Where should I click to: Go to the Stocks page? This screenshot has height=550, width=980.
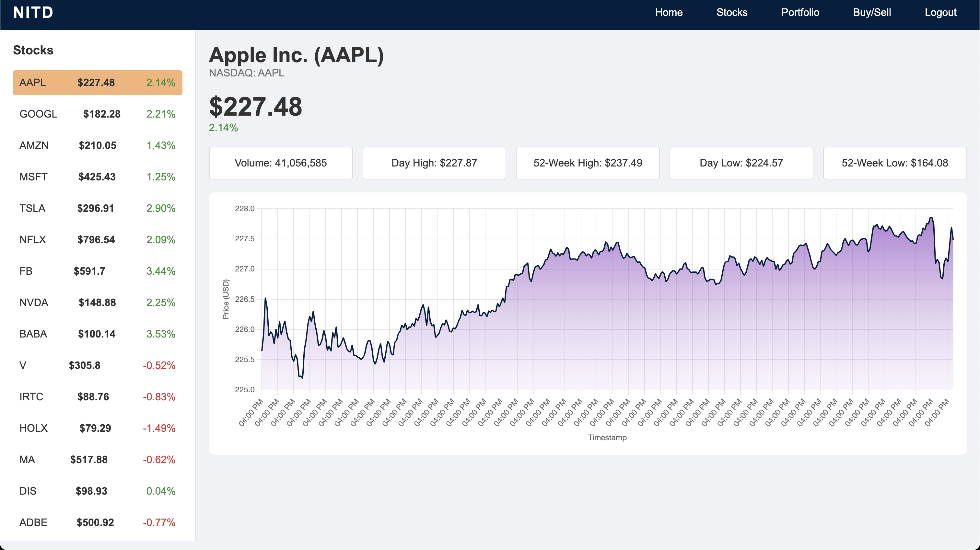tap(731, 13)
